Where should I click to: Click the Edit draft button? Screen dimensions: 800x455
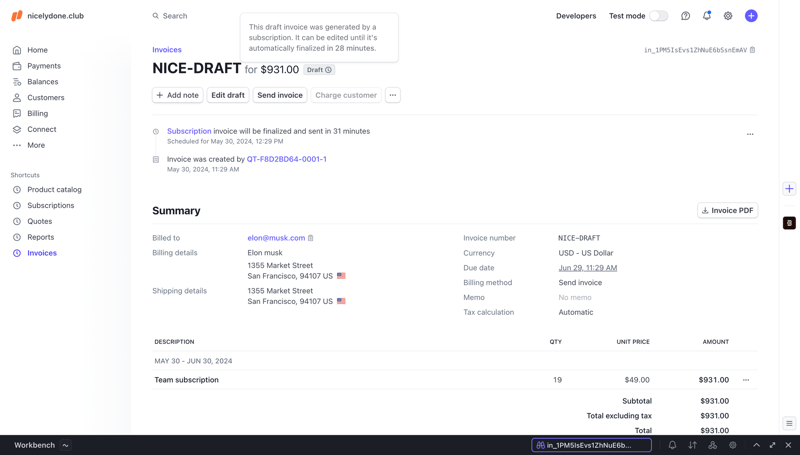coord(228,95)
